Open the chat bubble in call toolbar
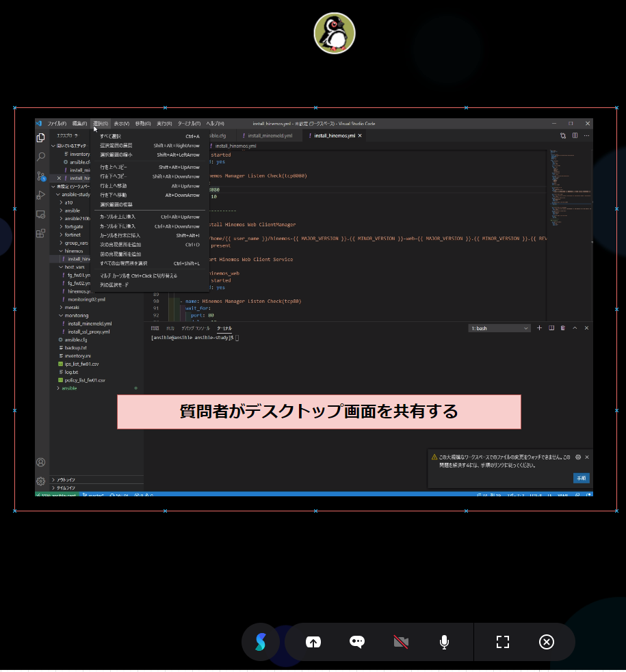Screen dimensions: 626x672 (357, 641)
